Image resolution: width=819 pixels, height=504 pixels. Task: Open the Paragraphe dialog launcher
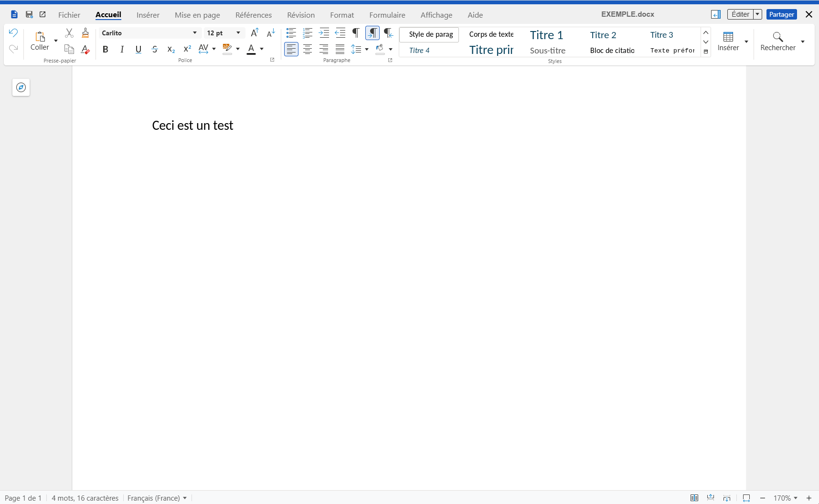point(390,60)
